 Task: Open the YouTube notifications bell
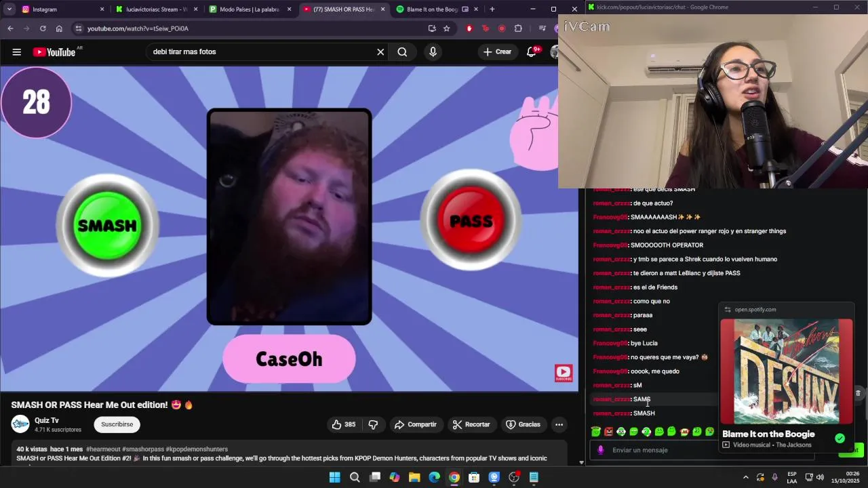[x=532, y=52]
